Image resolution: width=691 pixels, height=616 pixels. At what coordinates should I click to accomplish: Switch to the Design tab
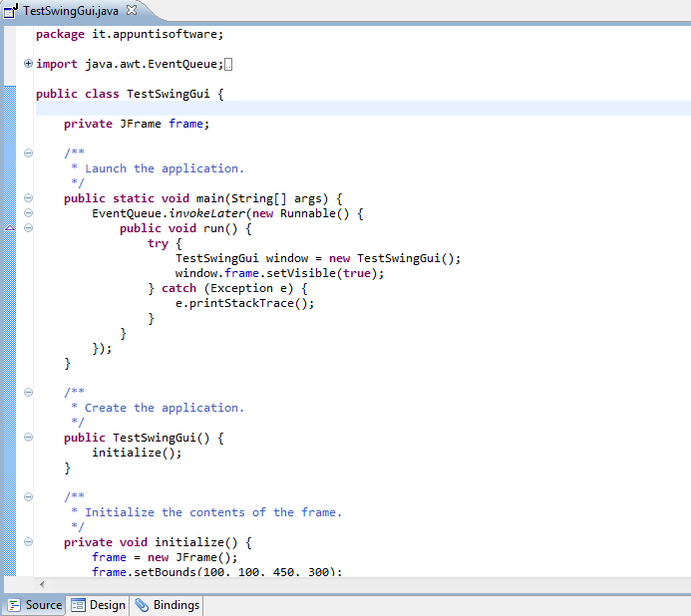(x=99, y=605)
